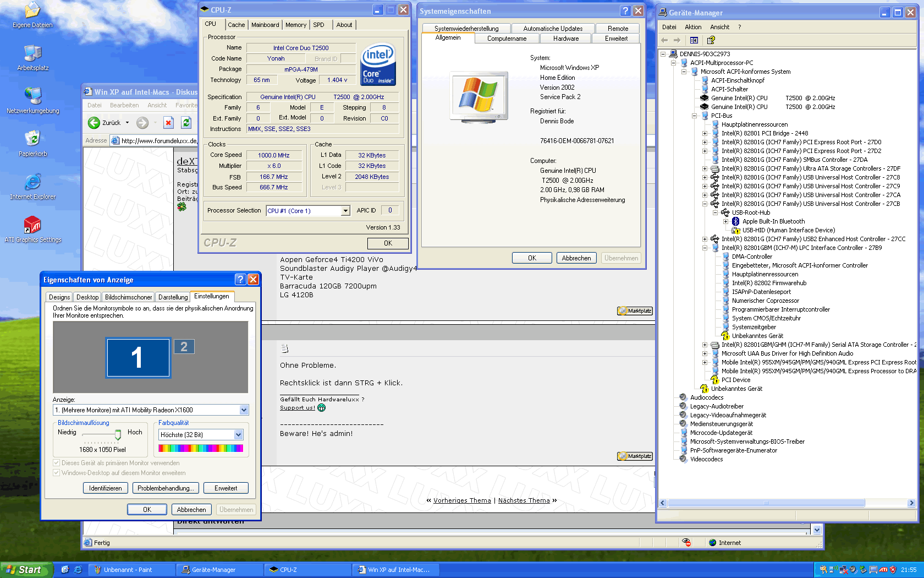Click help question mark in Systemeigenschaften title
This screenshot has height=578, width=924.
pos(625,10)
